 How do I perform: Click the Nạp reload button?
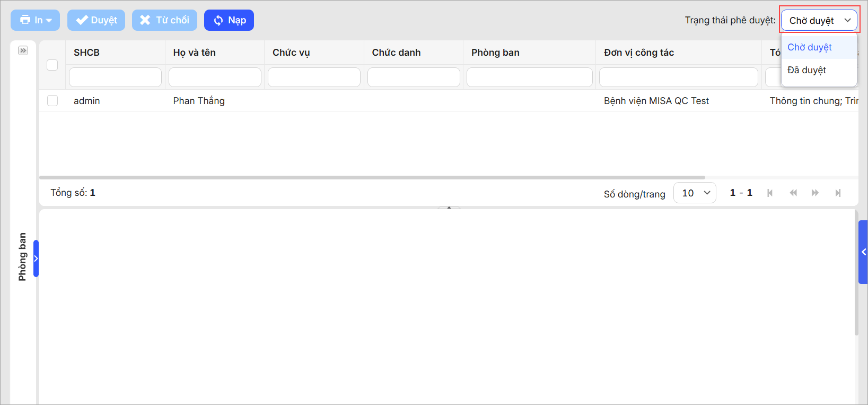[229, 20]
